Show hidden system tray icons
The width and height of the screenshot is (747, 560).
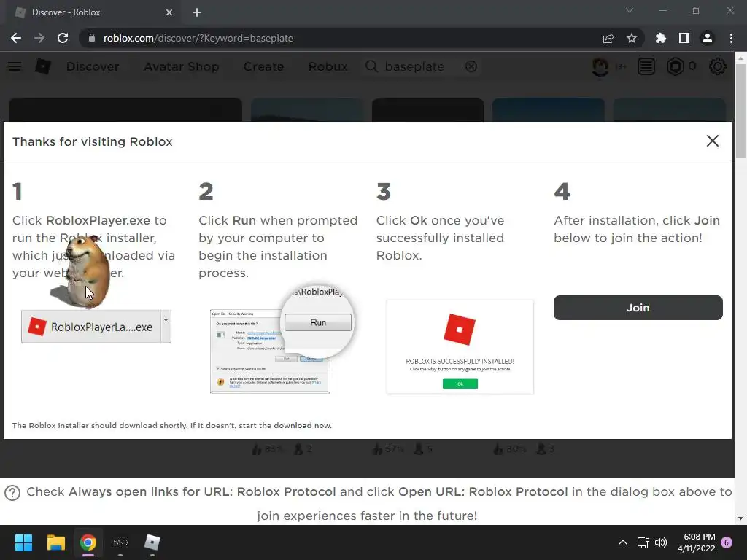coord(623,542)
